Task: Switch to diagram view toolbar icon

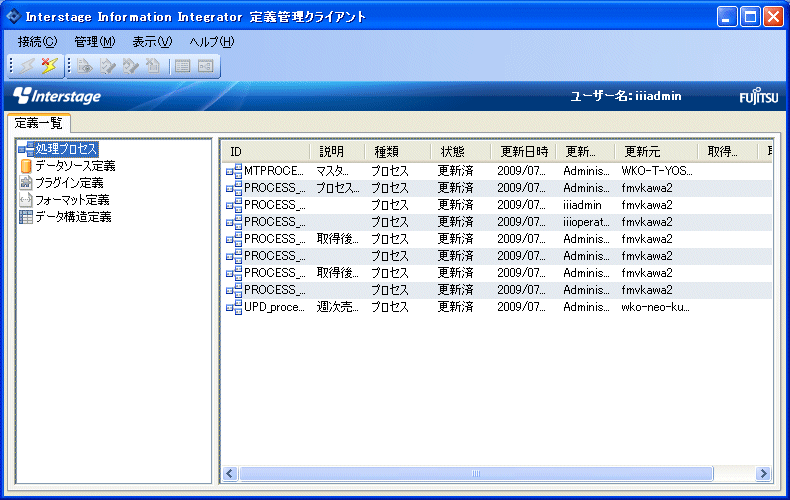Action: tap(206, 66)
